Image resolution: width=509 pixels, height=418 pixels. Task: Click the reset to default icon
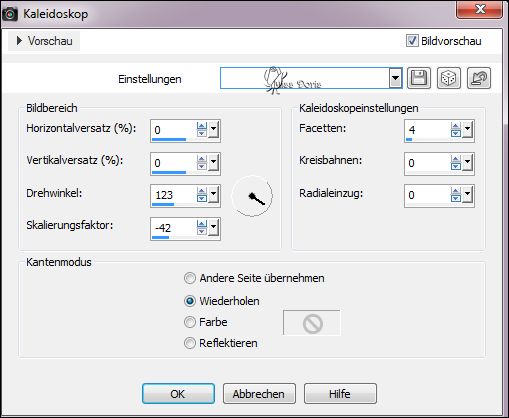click(479, 78)
